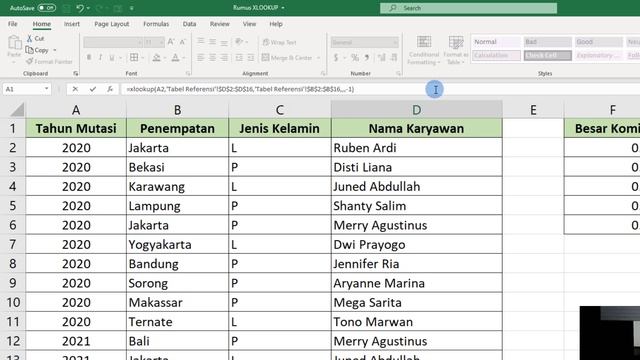Image resolution: width=640 pixels, height=360 pixels.
Task: Switch to the Data ribbon tab
Action: tap(189, 24)
